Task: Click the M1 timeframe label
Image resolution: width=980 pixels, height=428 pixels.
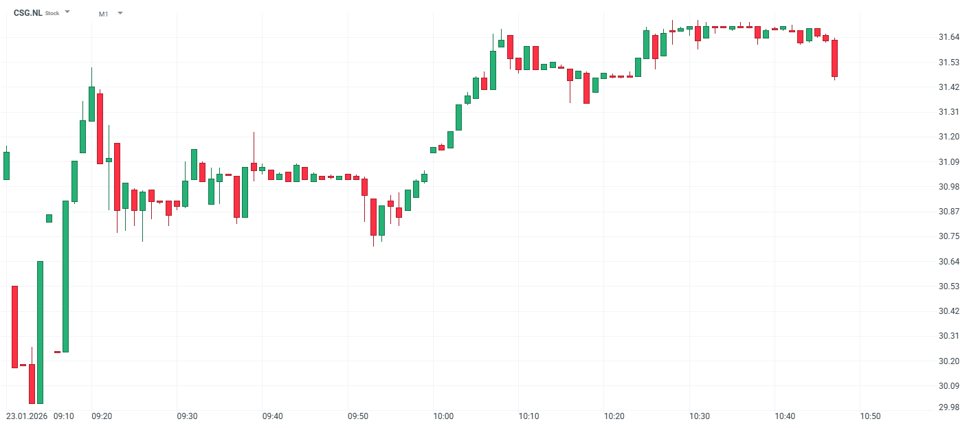Action: 104,14
